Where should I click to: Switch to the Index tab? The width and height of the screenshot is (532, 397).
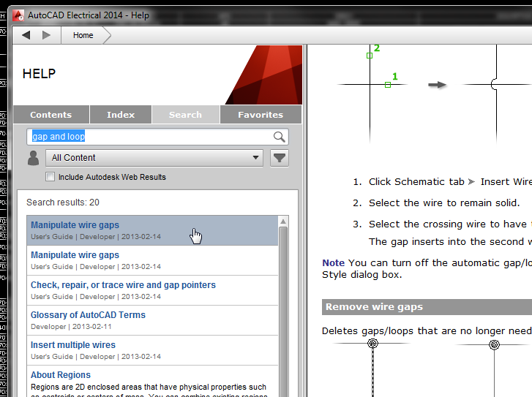click(121, 115)
